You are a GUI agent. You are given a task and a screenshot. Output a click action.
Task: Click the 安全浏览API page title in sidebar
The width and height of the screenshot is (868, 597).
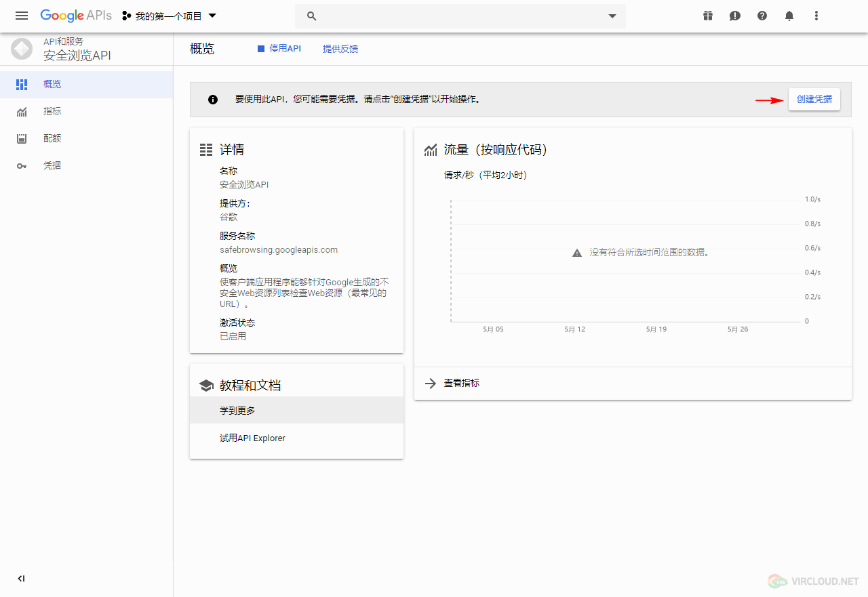tap(77, 56)
